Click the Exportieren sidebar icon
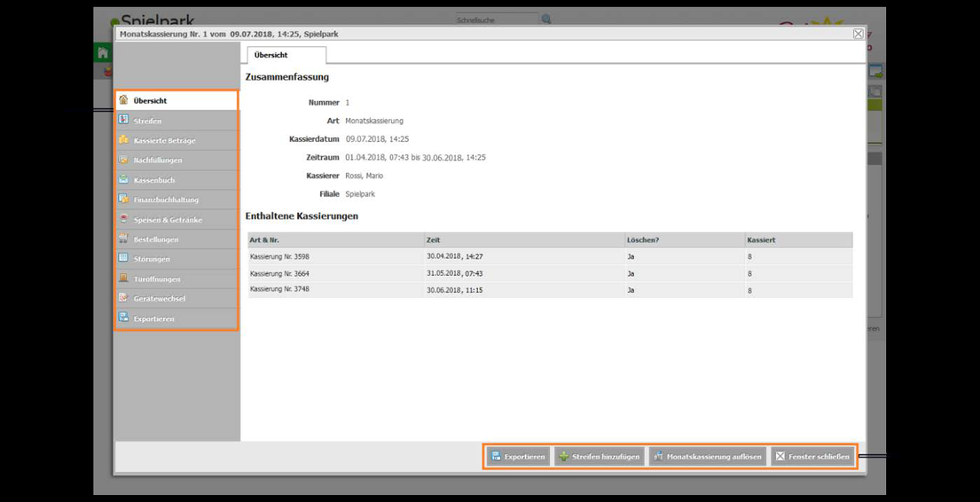Viewport: 980px width, 502px height. click(x=124, y=318)
